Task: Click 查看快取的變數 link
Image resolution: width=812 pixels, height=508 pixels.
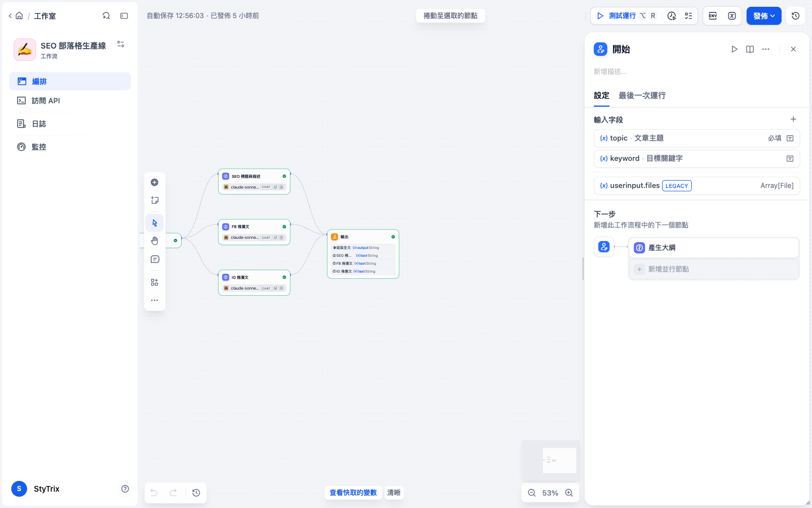Action: coord(354,493)
